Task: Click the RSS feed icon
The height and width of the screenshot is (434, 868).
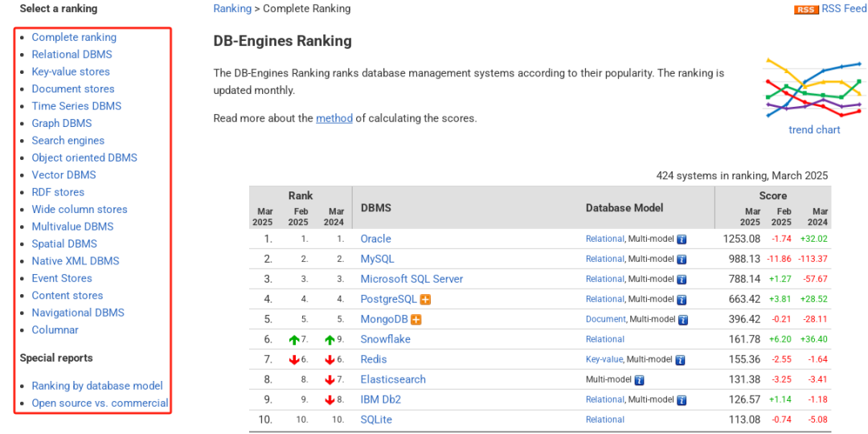Action: pyautogui.click(x=805, y=10)
